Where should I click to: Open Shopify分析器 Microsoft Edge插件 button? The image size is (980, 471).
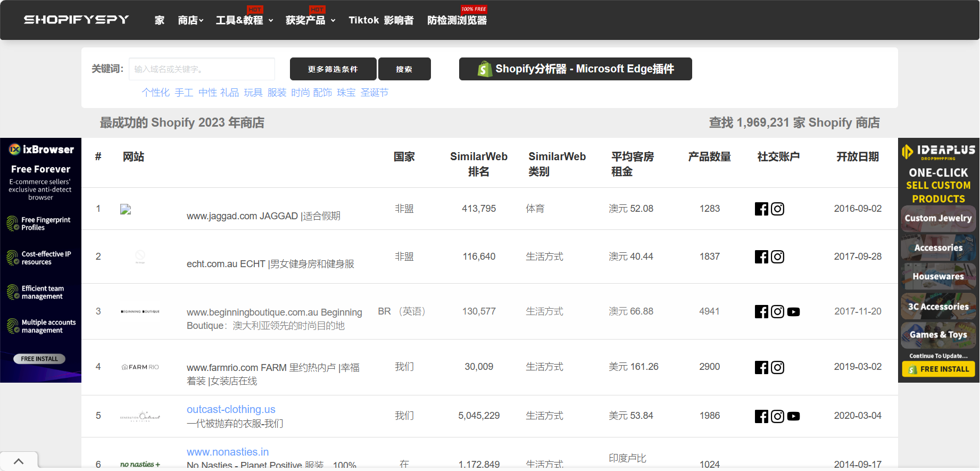(576, 69)
